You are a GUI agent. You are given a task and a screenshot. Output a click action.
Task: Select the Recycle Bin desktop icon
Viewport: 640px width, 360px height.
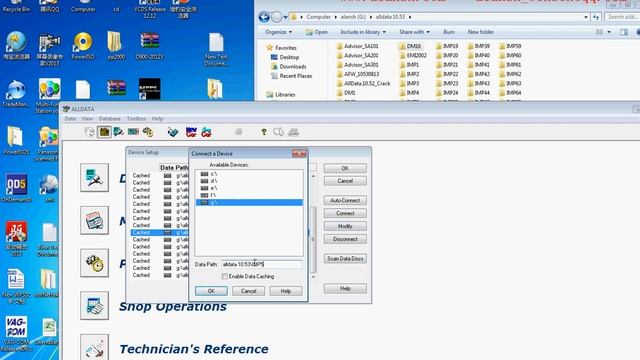pyautogui.click(x=16, y=6)
